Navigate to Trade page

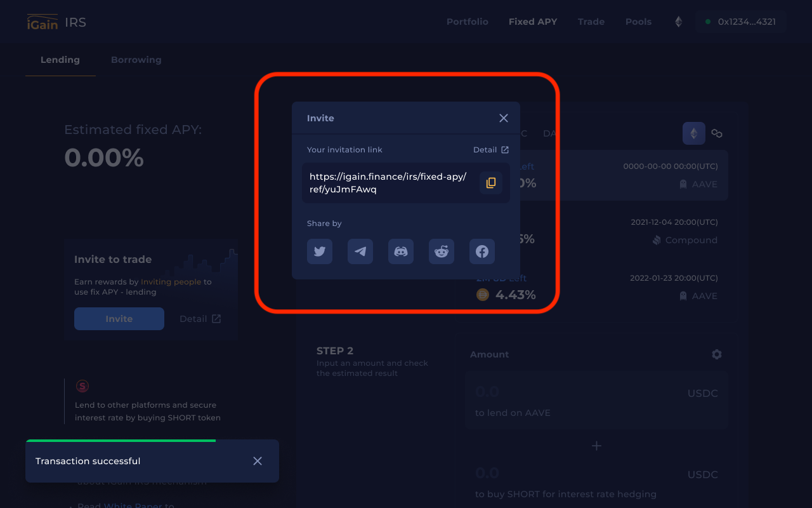591,22
